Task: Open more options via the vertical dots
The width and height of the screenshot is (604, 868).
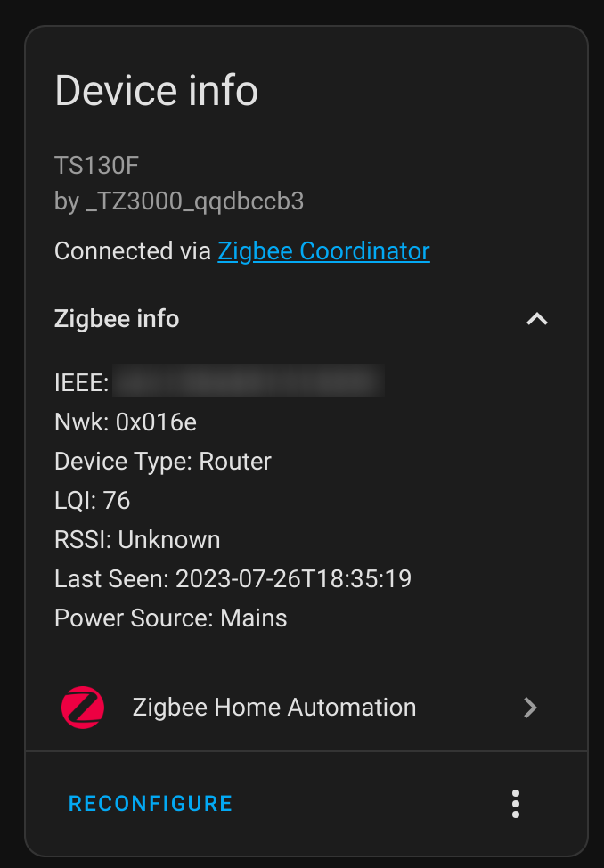Action: pyautogui.click(x=515, y=803)
